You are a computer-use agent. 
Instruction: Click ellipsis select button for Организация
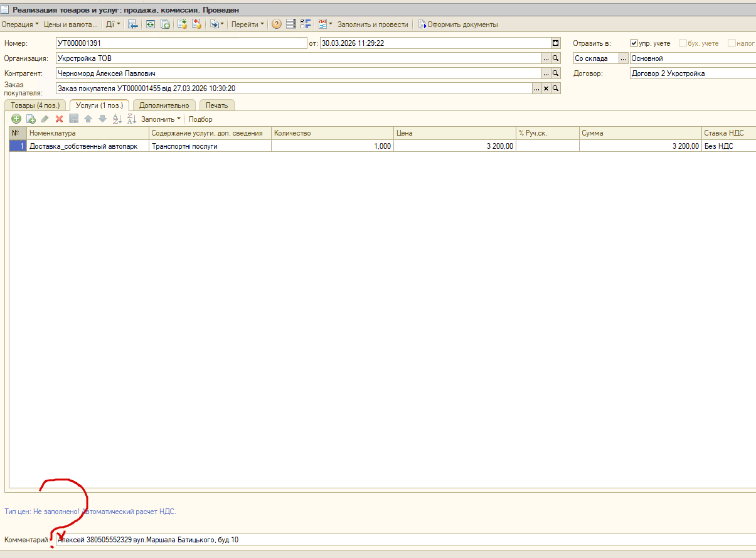coord(546,58)
